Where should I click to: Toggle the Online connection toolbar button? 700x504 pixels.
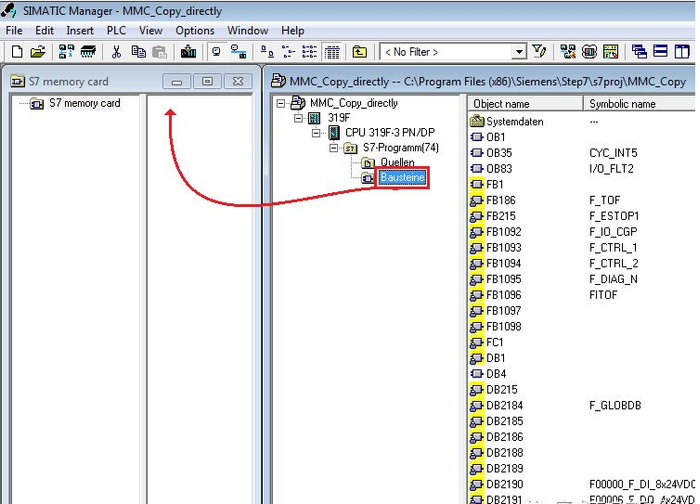pyautogui.click(x=215, y=52)
